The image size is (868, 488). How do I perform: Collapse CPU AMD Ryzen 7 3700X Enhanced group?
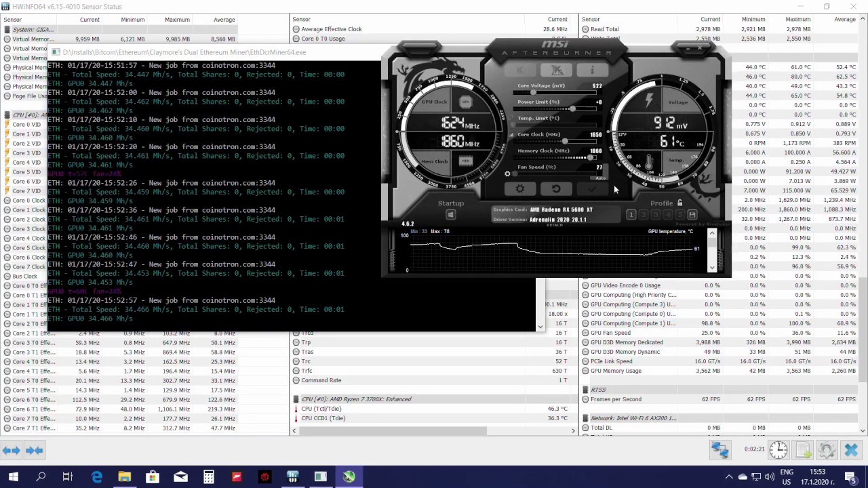point(296,399)
